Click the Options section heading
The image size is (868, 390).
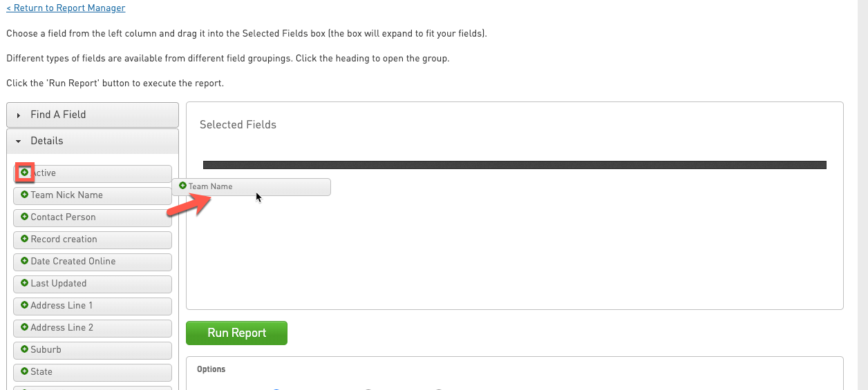[211, 369]
